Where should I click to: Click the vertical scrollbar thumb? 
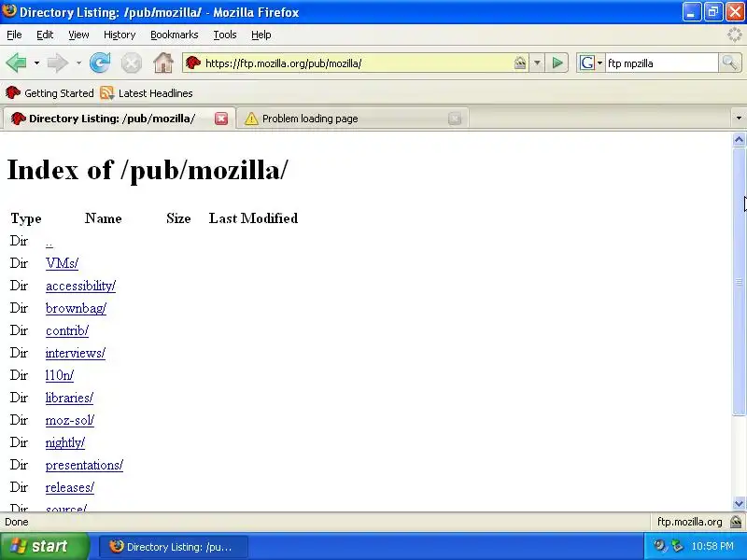tap(739, 282)
